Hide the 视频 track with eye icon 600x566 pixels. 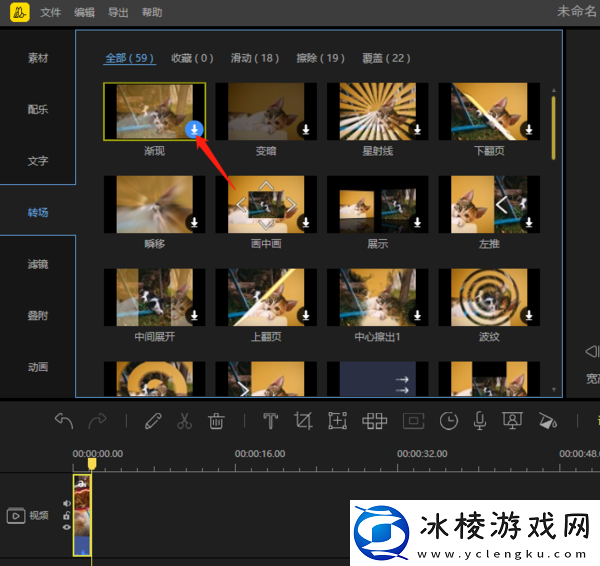(67, 527)
